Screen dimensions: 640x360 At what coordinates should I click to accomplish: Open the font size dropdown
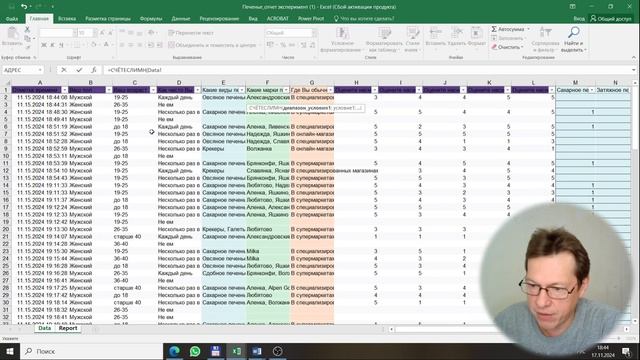(95, 33)
